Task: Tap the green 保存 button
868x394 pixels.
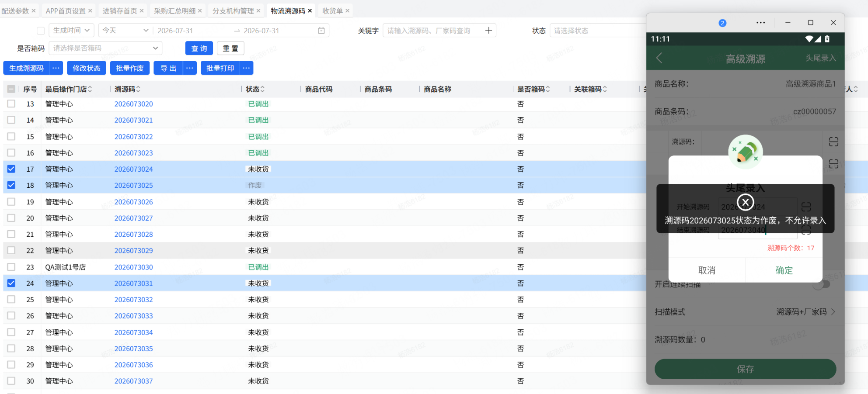Action: [745, 369]
